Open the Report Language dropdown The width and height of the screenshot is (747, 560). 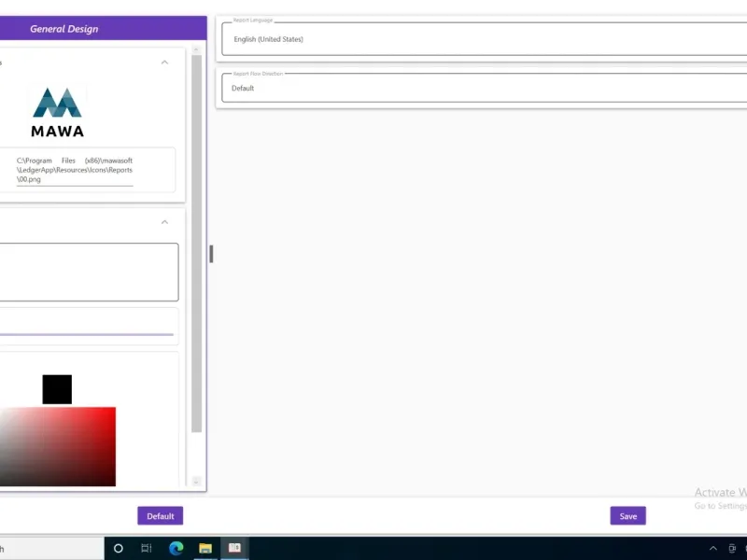point(484,39)
